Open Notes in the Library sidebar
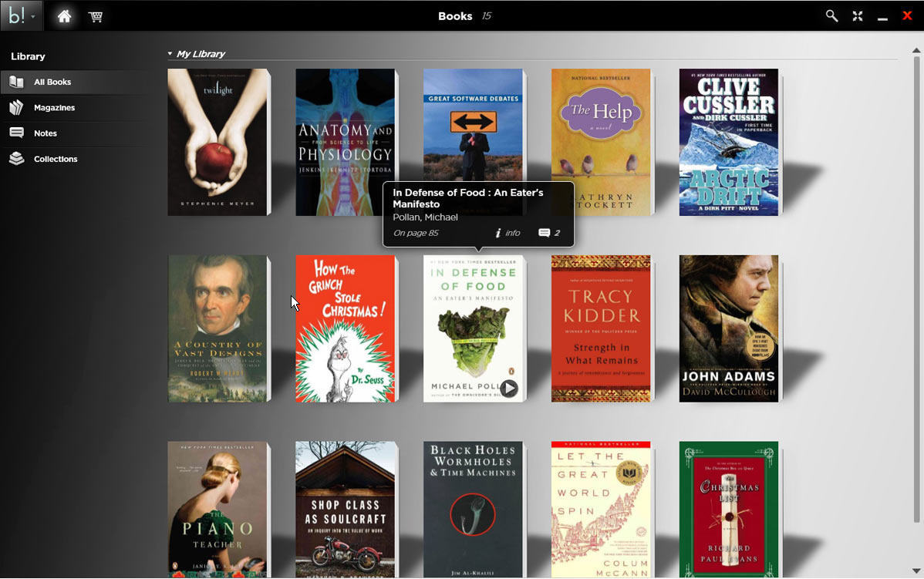The image size is (924, 579). click(x=45, y=133)
